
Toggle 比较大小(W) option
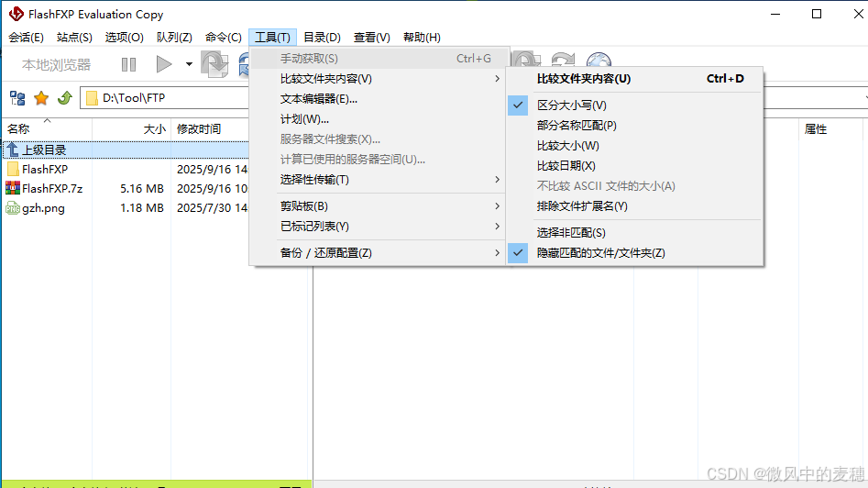pos(634,146)
